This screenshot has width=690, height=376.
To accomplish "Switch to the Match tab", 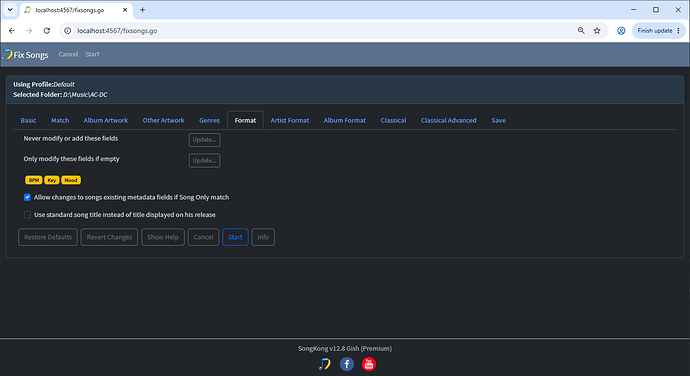I will coord(60,120).
